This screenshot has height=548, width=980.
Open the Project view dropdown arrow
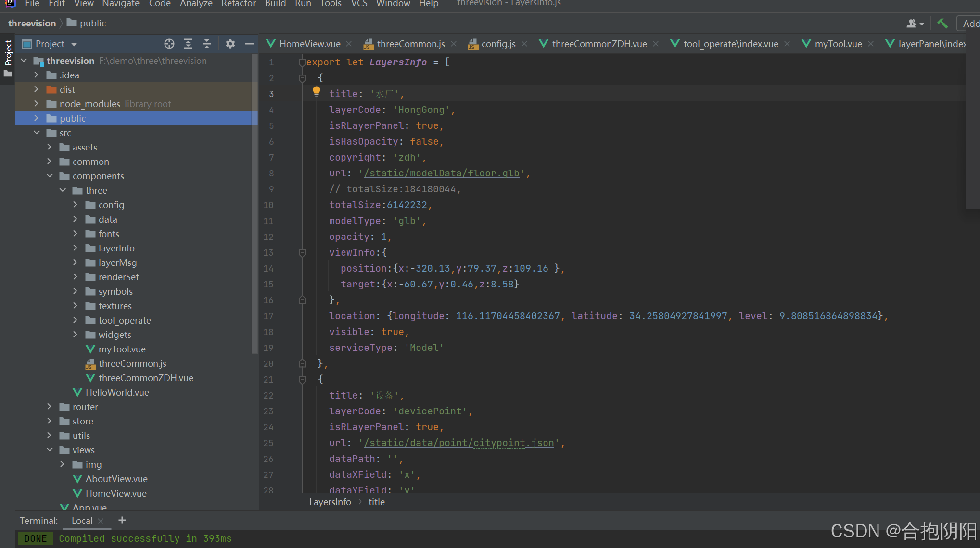click(74, 44)
